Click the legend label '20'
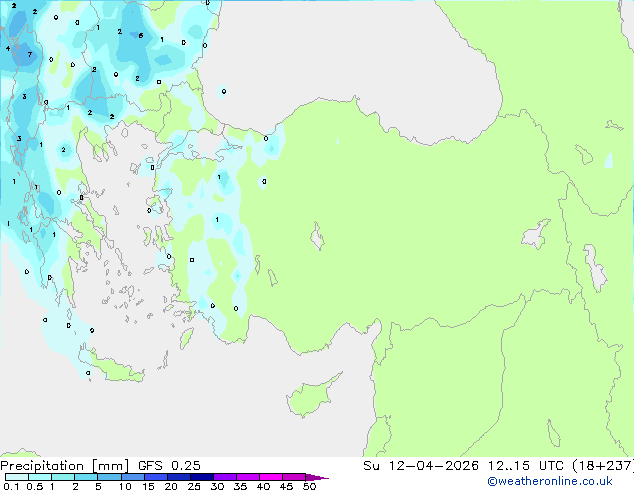This screenshot has width=634, height=490. click(171, 486)
